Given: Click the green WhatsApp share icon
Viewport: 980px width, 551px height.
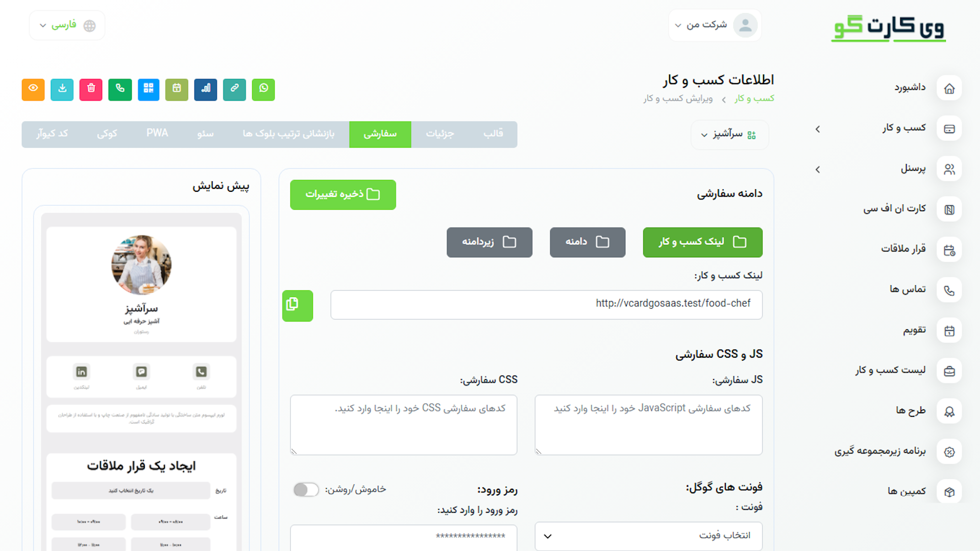Looking at the screenshot, I should click(x=263, y=89).
